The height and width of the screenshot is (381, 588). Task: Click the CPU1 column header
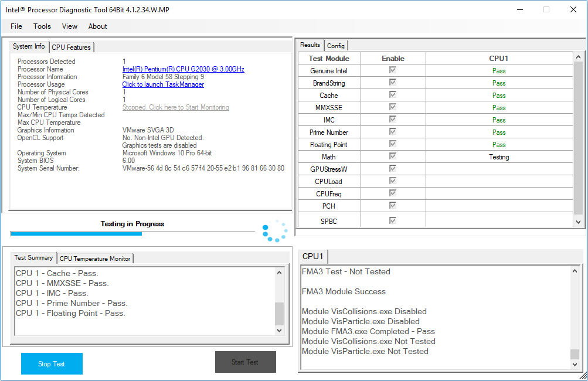pyautogui.click(x=499, y=59)
